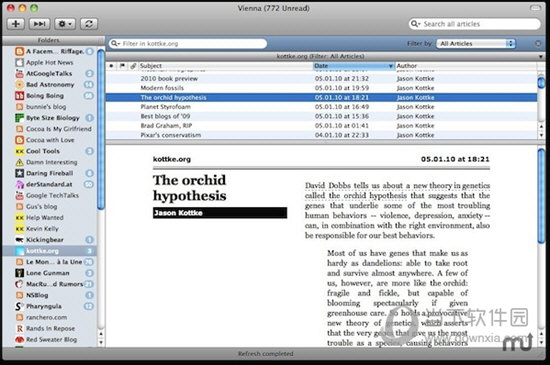
Task: Click the refresh all subscriptions button
Action: tap(89, 24)
